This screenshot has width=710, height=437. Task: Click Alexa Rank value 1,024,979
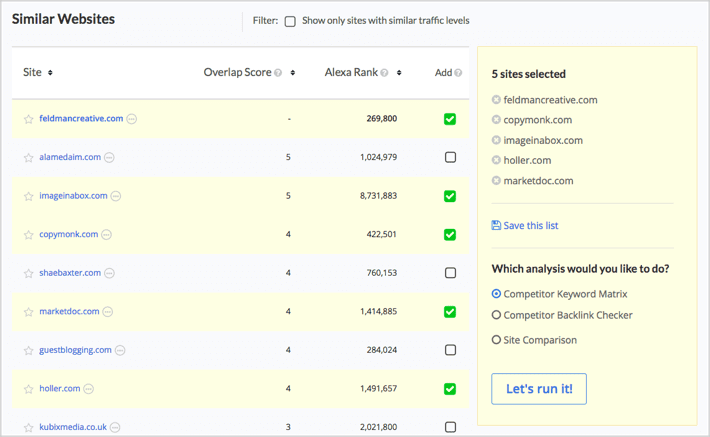[x=379, y=157]
